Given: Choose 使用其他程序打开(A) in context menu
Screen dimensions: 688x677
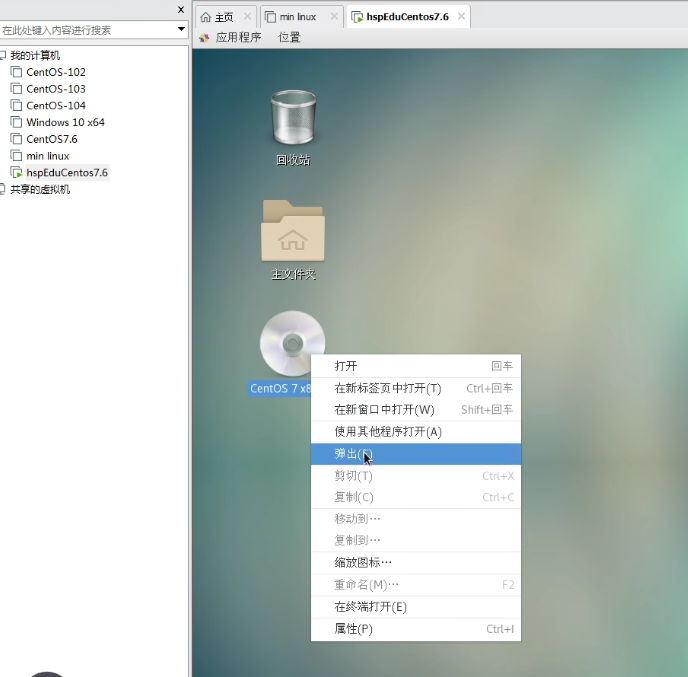Looking at the screenshot, I should [x=416, y=432].
